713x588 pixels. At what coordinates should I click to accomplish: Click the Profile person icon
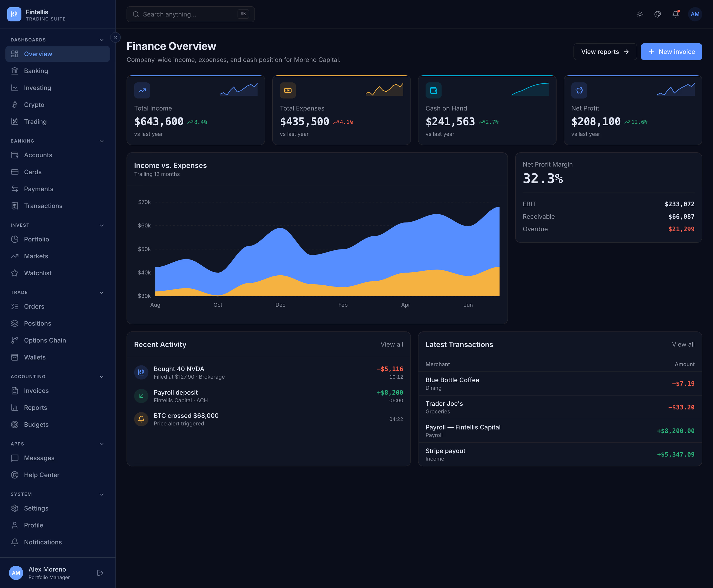click(x=14, y=525)
